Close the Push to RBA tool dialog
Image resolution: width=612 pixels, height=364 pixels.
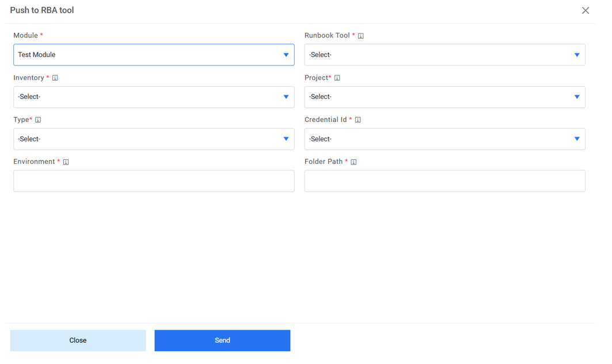pyautogui.click(x=586, y=10)
